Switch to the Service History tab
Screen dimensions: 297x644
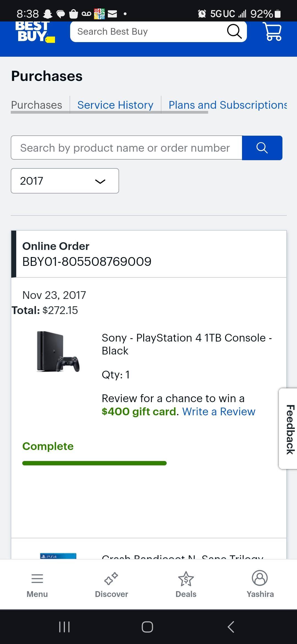point(115,105)
